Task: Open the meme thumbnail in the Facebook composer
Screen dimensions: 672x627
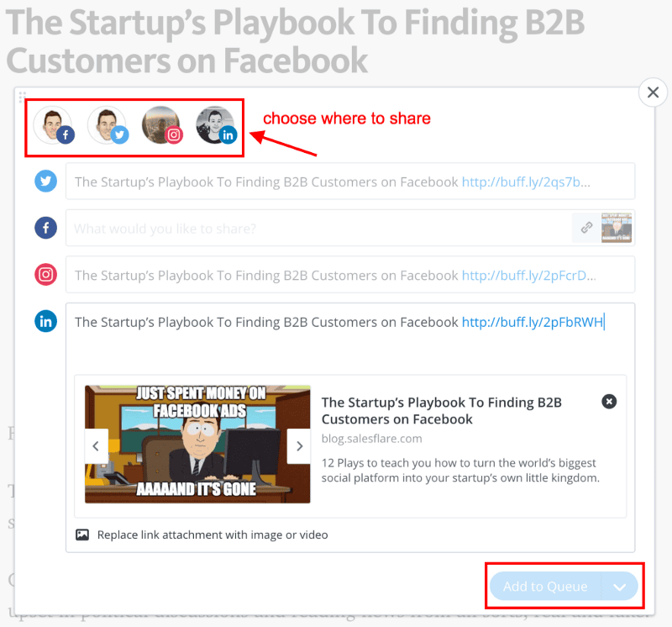Action: [617, 228]
